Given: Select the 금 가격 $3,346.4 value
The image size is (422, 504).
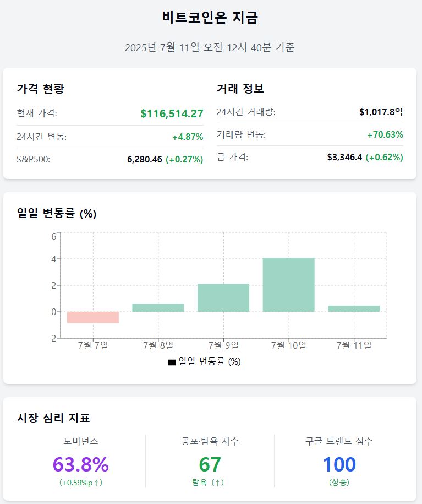Looking at the screenshot, I should pyautogui.click(x=344, y=157).
